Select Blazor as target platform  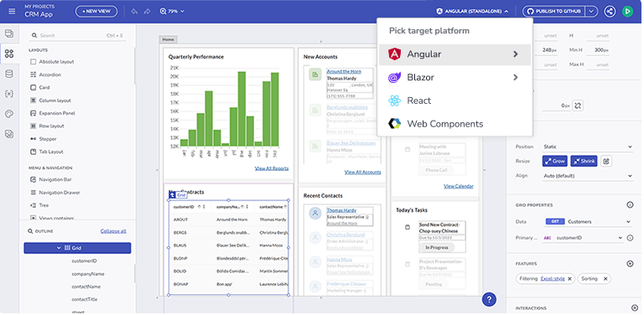tap(455, 78)
